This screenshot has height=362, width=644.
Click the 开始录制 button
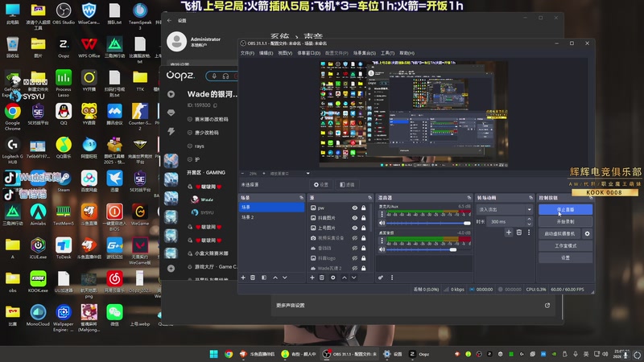(565, 221)
